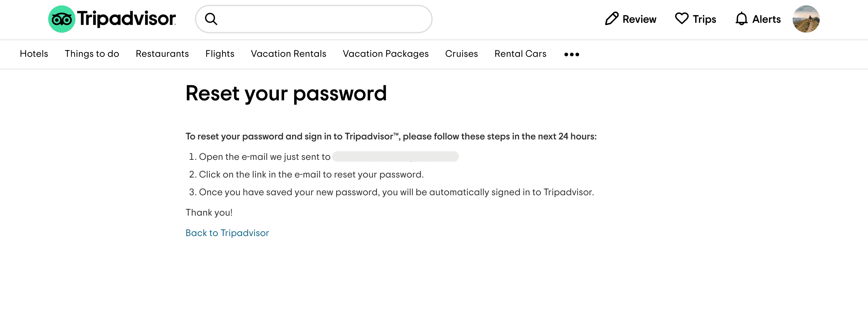Open the Hotels section
Image resolution: width=868 pixels, height=317 pixels.
pos(34,54)
